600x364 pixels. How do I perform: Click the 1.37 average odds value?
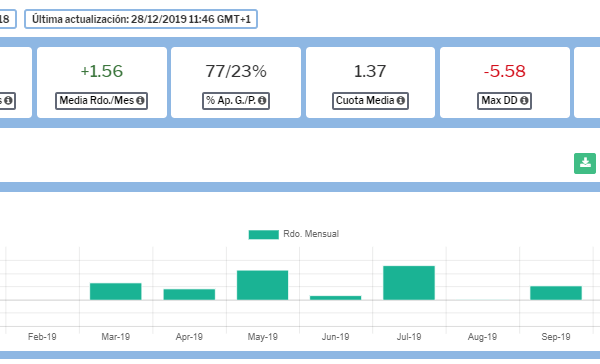[x=370, y=71]
